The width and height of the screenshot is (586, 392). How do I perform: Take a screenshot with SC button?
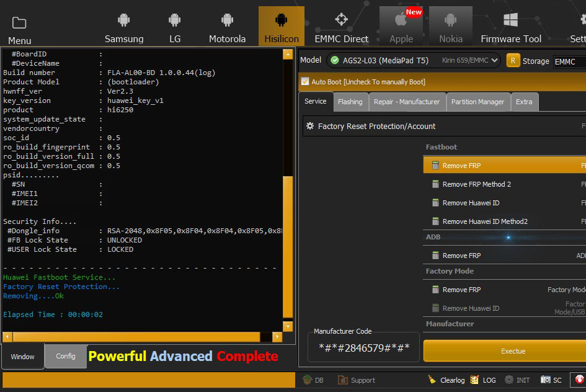click(546, 380)
